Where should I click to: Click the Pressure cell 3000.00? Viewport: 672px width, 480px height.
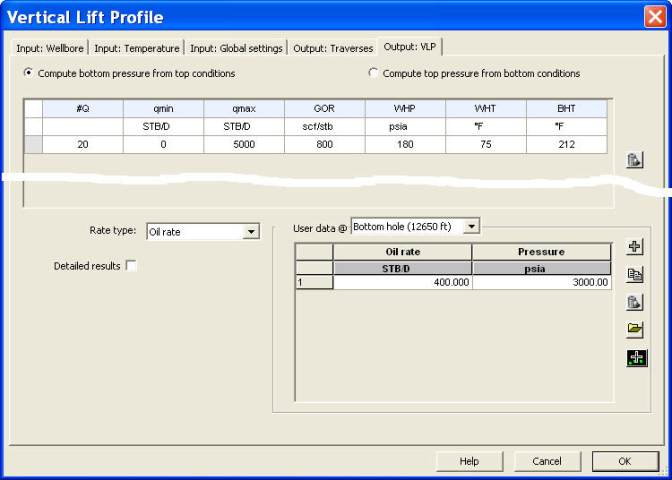(x=542, y=282)
